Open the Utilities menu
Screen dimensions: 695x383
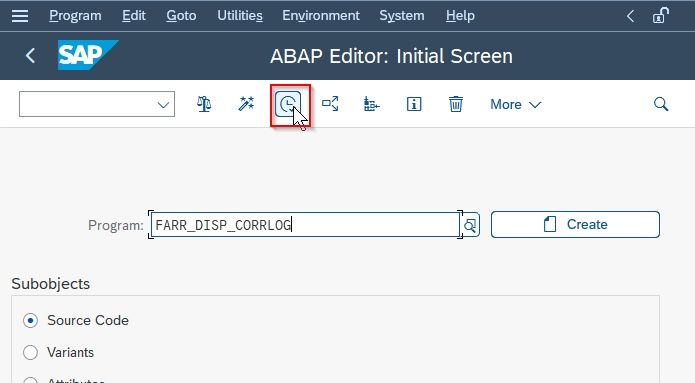tap(240, 16)
